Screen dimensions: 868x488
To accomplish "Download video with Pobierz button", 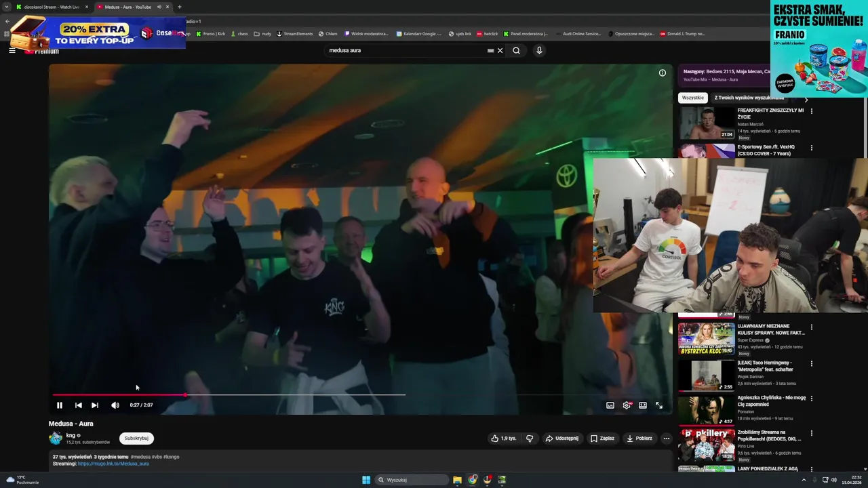I will tap(639, 439).
